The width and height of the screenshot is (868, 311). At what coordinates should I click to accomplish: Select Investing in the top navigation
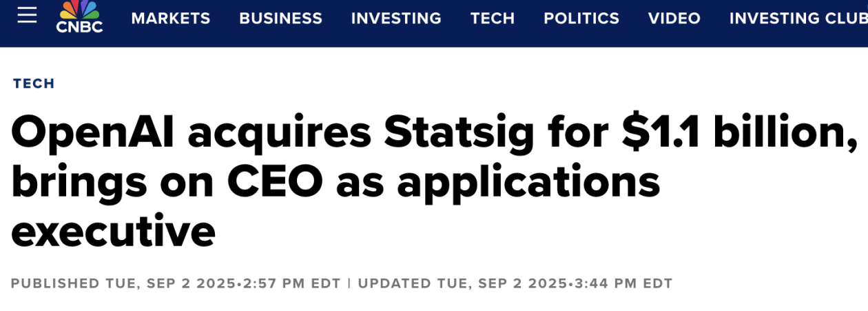[396, 19]
